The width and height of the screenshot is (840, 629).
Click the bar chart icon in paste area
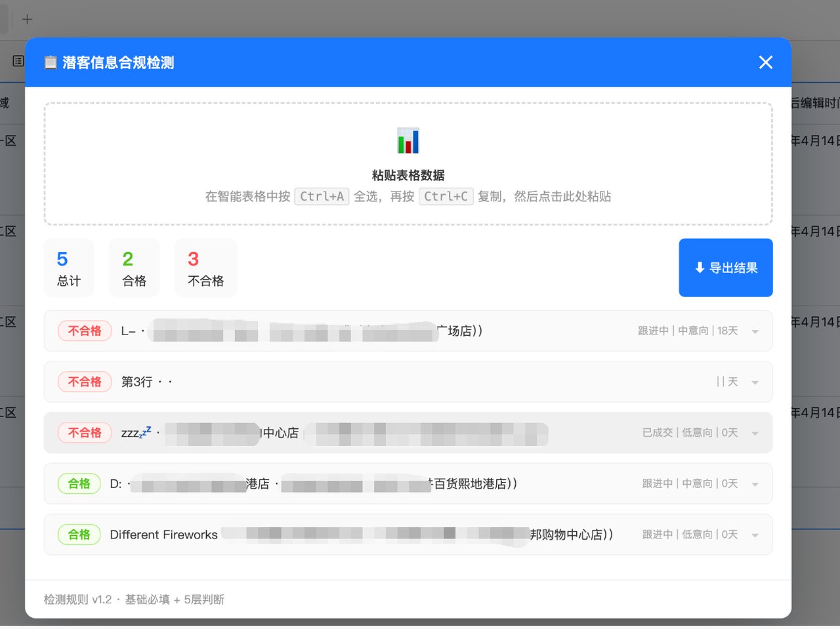408,140
